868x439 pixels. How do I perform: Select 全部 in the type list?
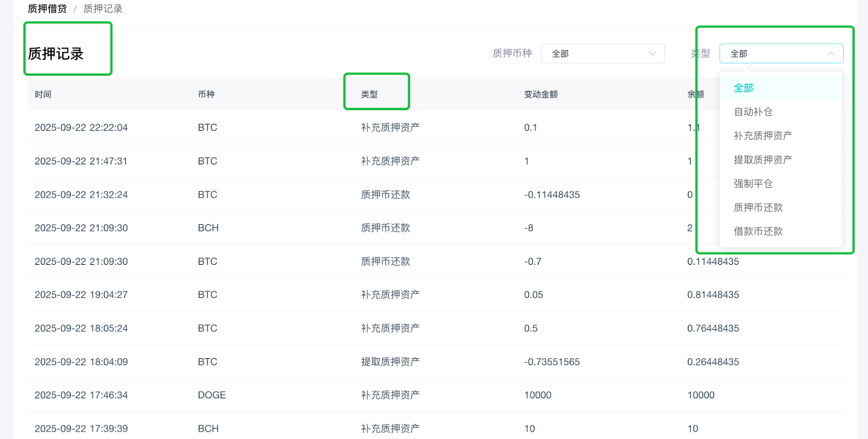[781, 88]
